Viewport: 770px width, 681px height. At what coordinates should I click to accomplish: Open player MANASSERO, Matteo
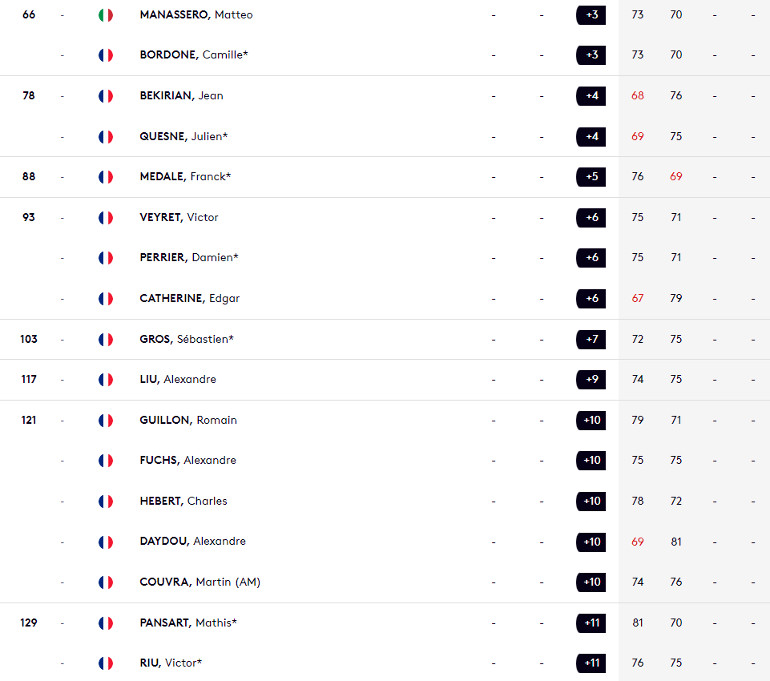point(196,15)
